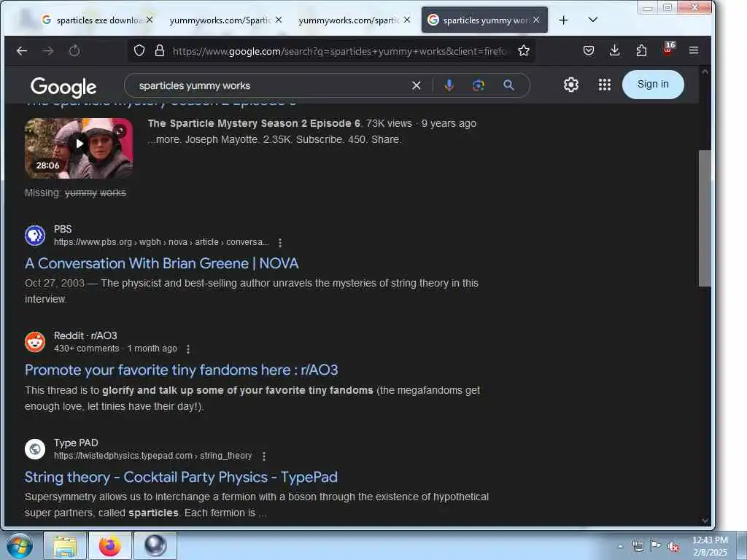Image resolution: width=747 pixels, height=560 pixels.
Task: Click the Reddit site favicon
Action: pos(35,342)
